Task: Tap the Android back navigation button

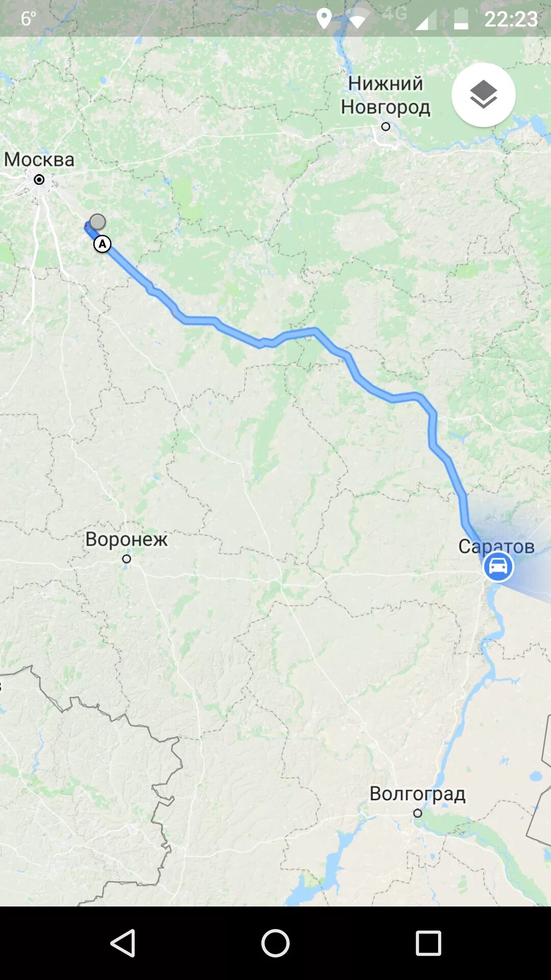Action: (x=123, y=943)
